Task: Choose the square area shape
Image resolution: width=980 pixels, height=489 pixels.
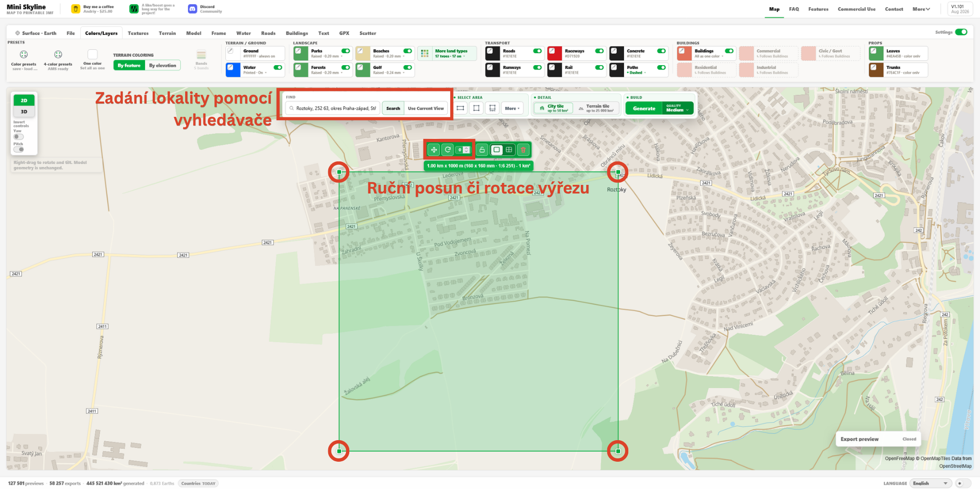Action: (476, 108)
